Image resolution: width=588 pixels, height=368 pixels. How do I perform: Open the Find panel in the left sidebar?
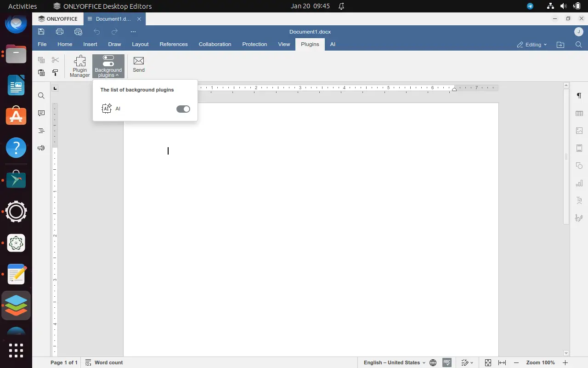coord(41,96)
